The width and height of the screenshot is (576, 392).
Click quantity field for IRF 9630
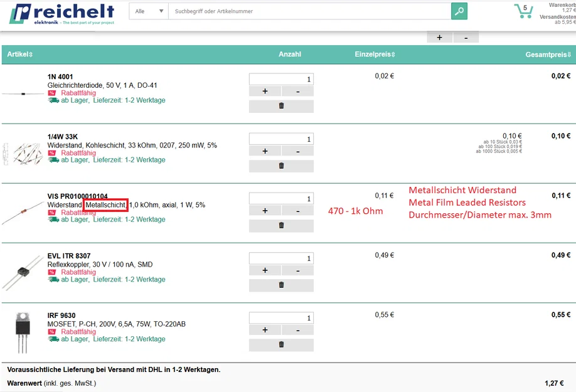tap(281, 318)
